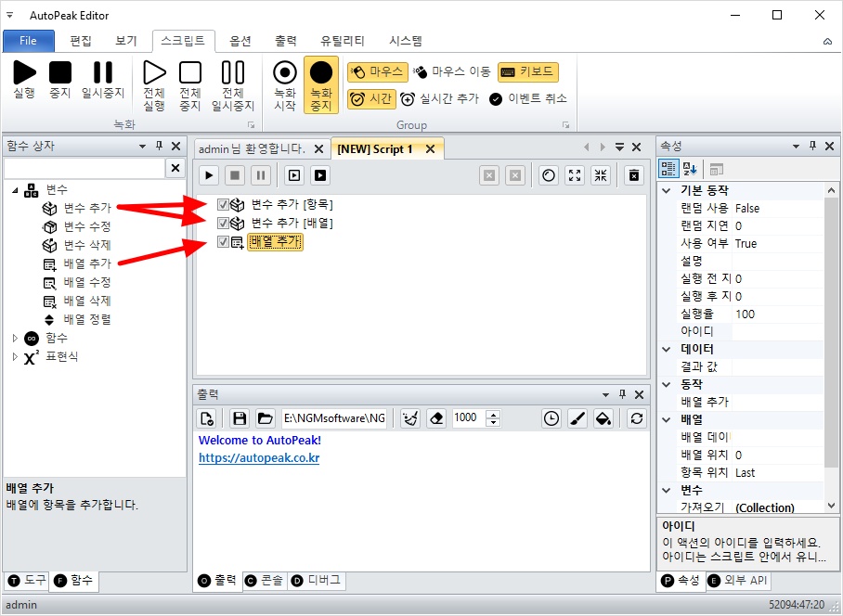
Task: Stop all scripts with 전체 중지
Action: pos(189,85)
